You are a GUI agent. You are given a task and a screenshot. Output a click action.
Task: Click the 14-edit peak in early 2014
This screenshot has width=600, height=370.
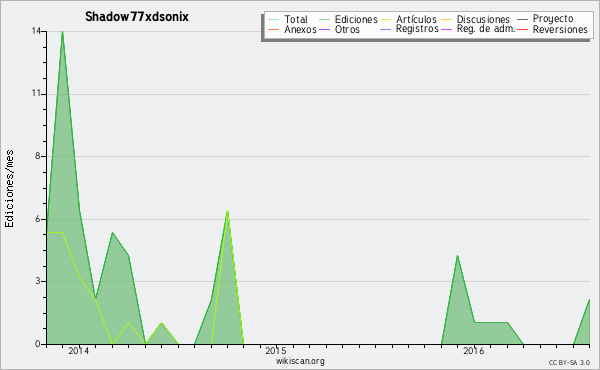pyautogui.click(x=62, y=32)
